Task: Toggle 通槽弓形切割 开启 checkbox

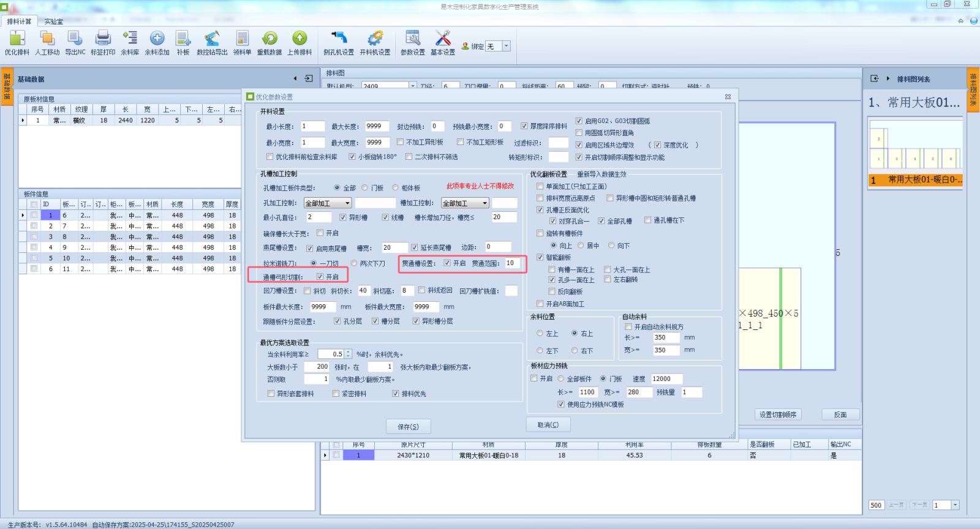Action: tap(320, 277)
